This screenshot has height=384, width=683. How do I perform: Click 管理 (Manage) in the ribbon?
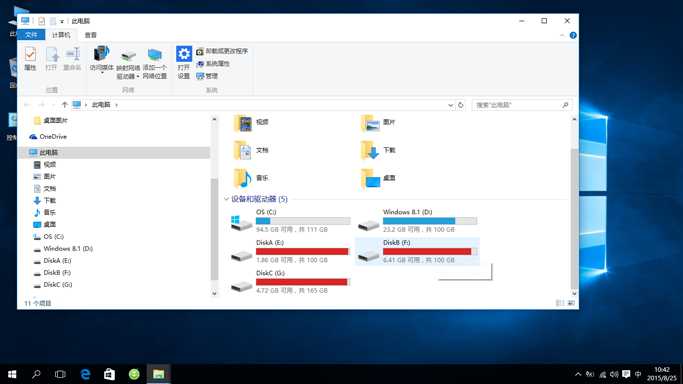click(207, 76)
